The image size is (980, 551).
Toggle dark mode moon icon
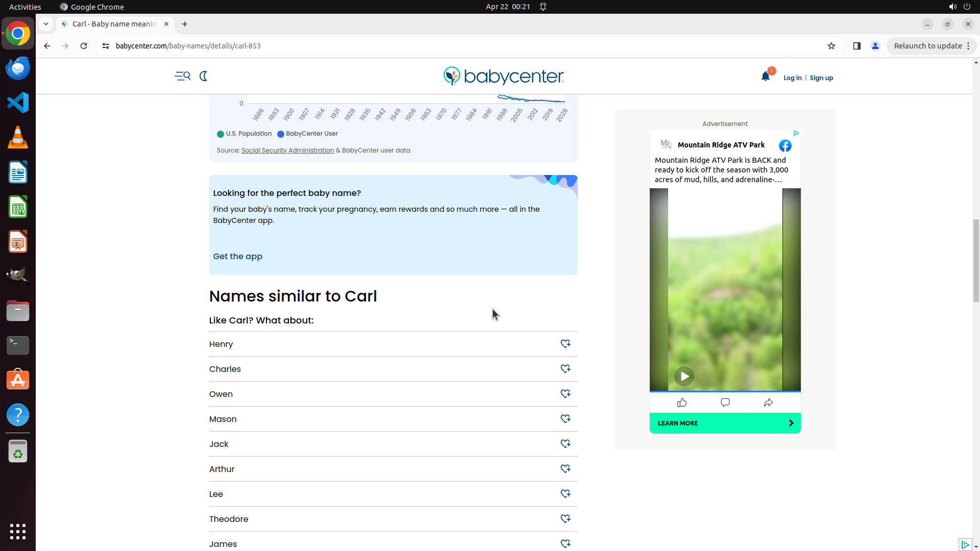tap(203, 76)
